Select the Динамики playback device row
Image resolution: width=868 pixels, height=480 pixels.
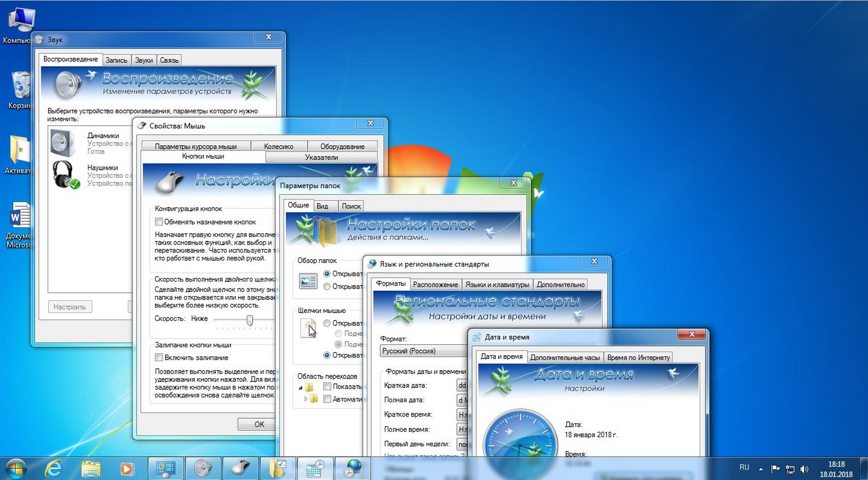(x=90, y=143)
